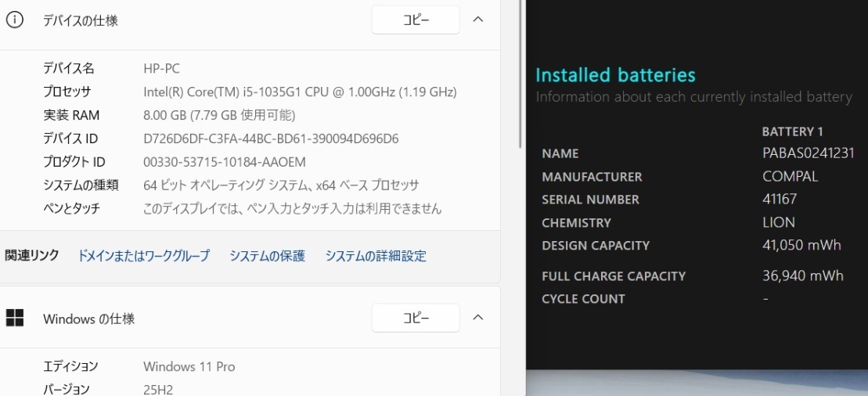This screenshot has width=868, height=396.
Task: Select full charge capacity value 36,940 mWh
Action: point(803,275)
